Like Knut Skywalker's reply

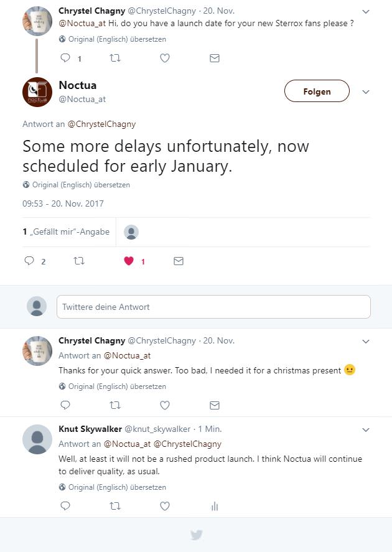point(165,506)
